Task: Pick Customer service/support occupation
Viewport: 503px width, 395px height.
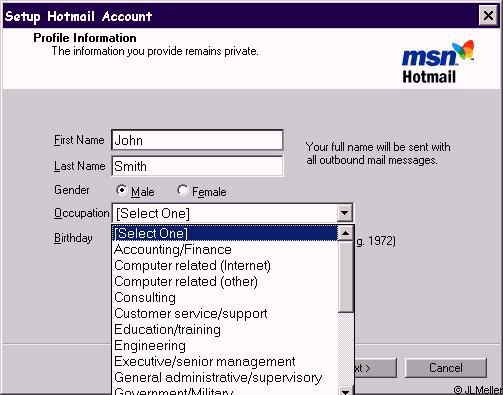Action: point(225,313)
